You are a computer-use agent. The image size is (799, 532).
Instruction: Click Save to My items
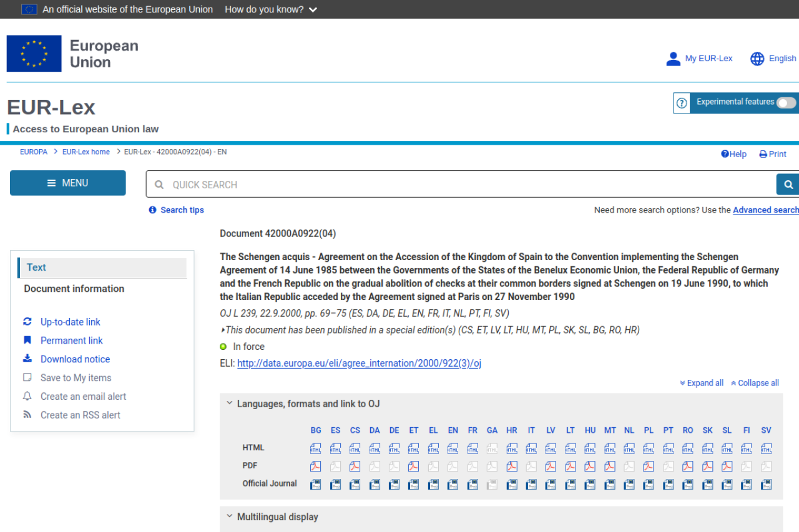tap(76, 378)
